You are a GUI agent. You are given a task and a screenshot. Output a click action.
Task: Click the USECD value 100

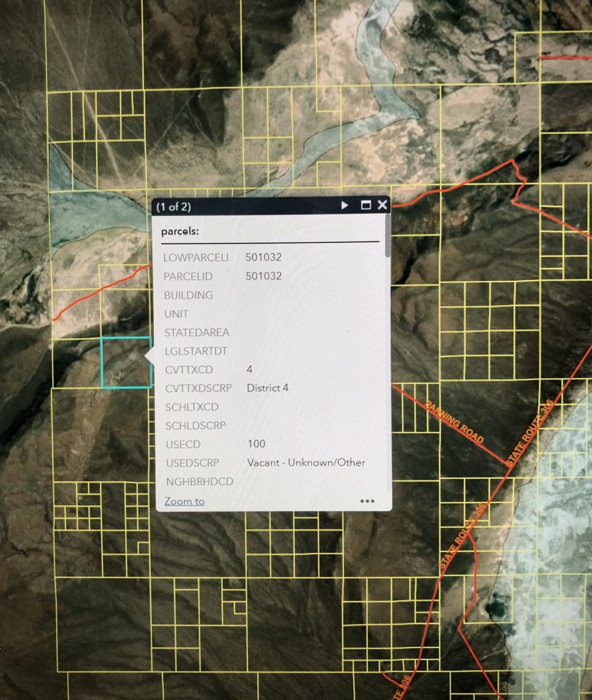[x=257, y=444]
